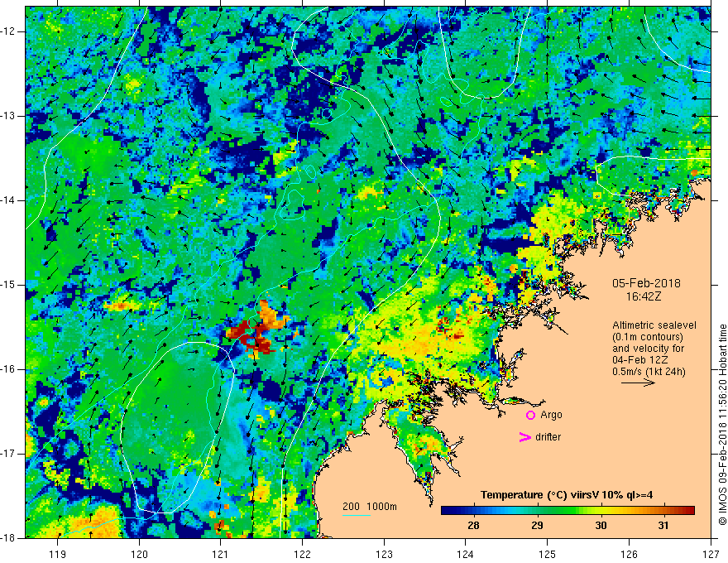Click longitude axis label 120
Image resolution: width=728 pixels, height=563 pixels.
(139, 554)
